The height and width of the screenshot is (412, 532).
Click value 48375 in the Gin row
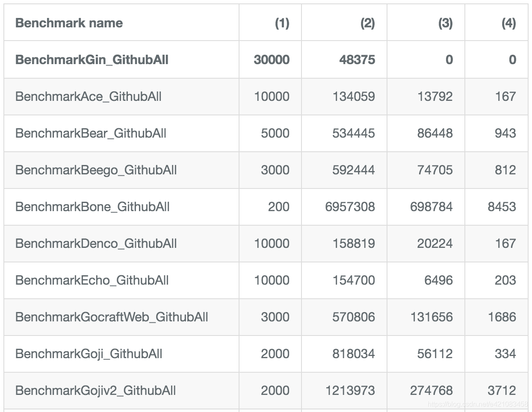pyautogui.click(x=357, y=60)
